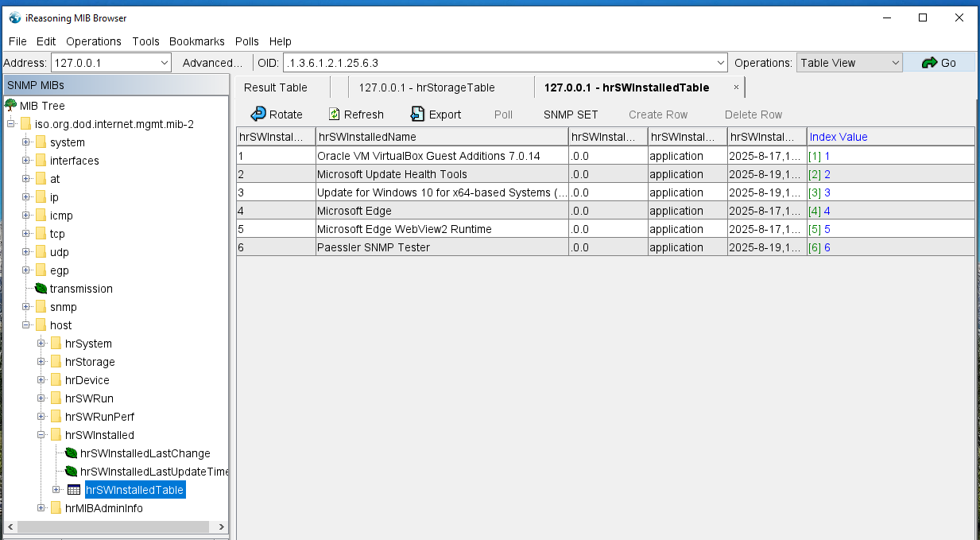The height and width of the screenshot is (540, 980).
Task: Collapse the host tree node
Action: coord(26,325)
